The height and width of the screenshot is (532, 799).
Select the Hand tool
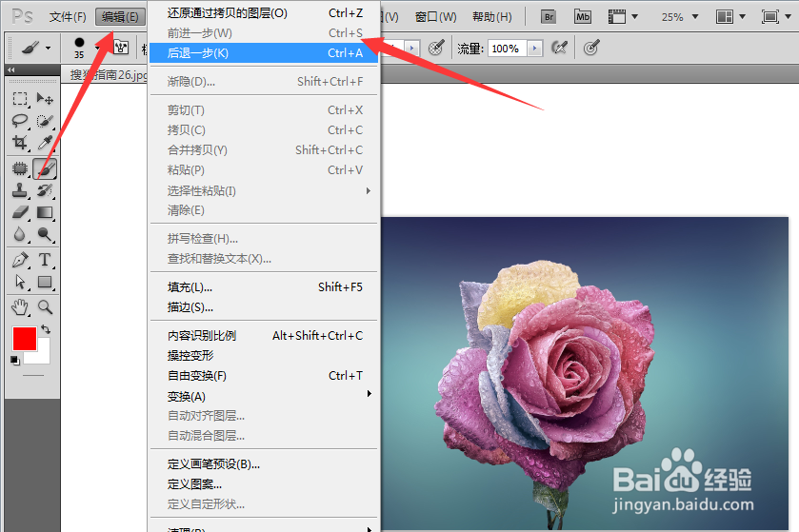coord(20,307)
